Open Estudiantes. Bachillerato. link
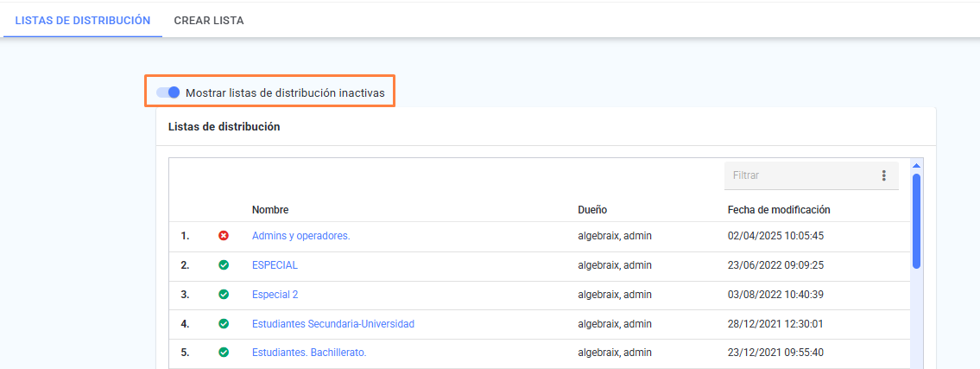 point(309,353)
